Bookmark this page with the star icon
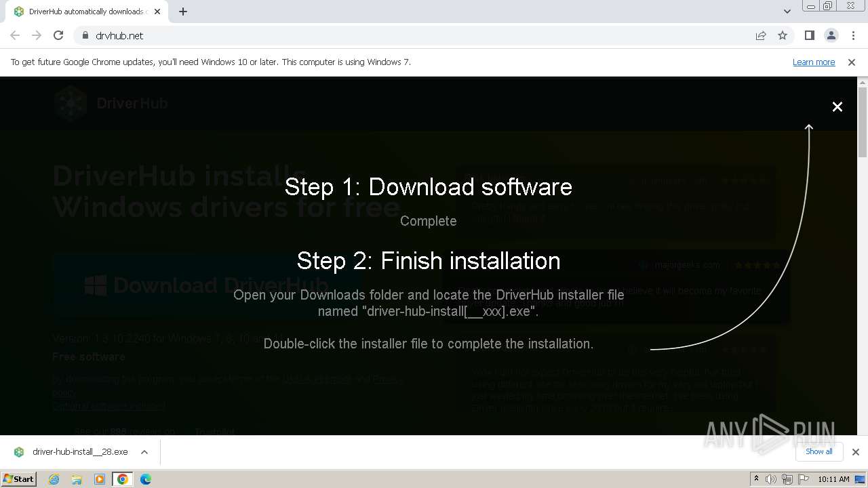 pos(783,35)
